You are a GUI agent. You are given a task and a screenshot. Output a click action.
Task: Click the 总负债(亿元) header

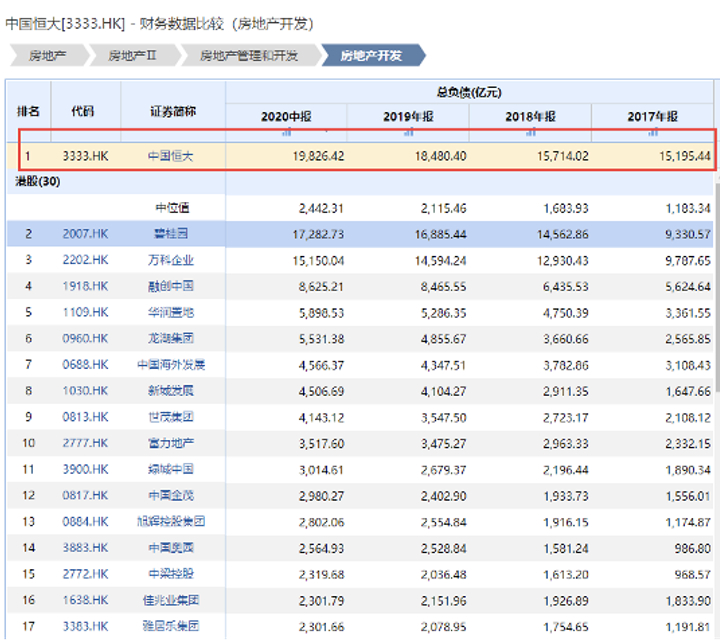click(x=469, y=91)
